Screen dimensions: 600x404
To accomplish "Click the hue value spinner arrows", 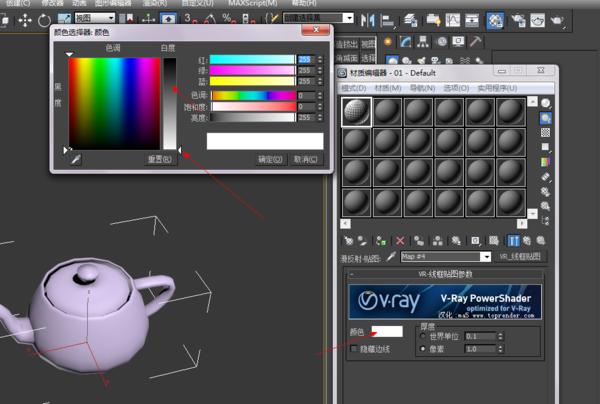I will point(320,95).
